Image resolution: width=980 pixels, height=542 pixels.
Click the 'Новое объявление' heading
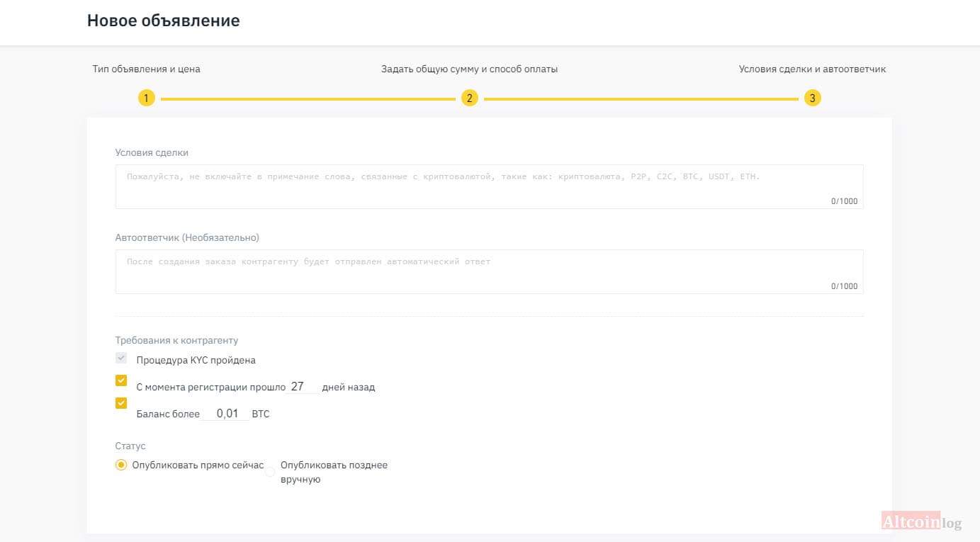point(163,21)
